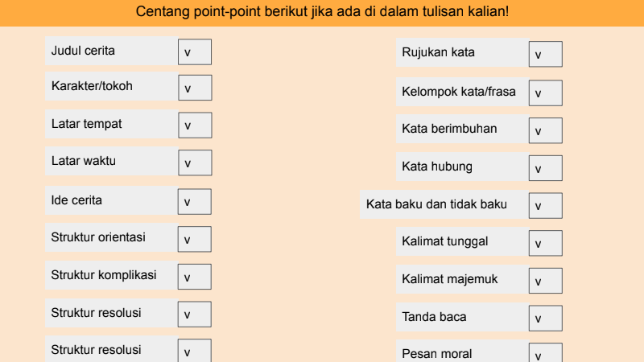Mark the Pesan moral checkbox
Screen dimensions: 644x362
point(545,355)
